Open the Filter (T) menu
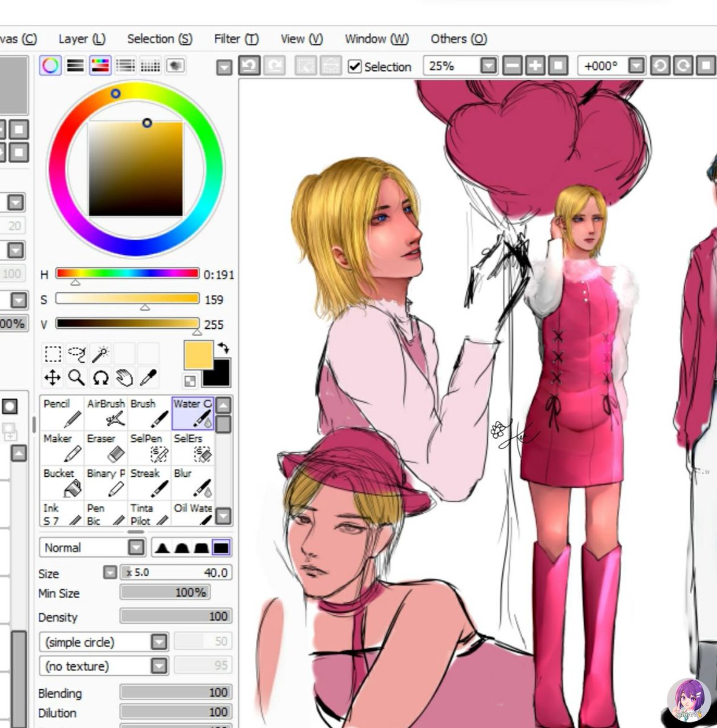The width and height of the screenshot is (717, 728). pyautogui.click(x=236, y=39)
